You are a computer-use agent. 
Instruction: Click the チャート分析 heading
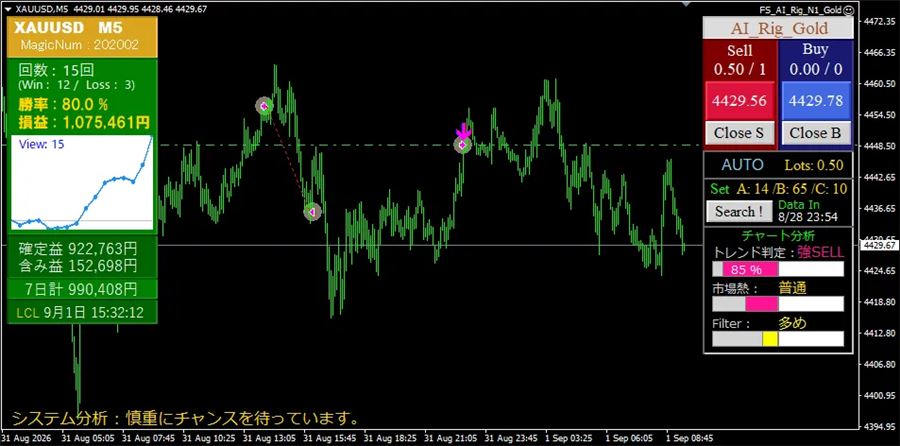point(778,235)
